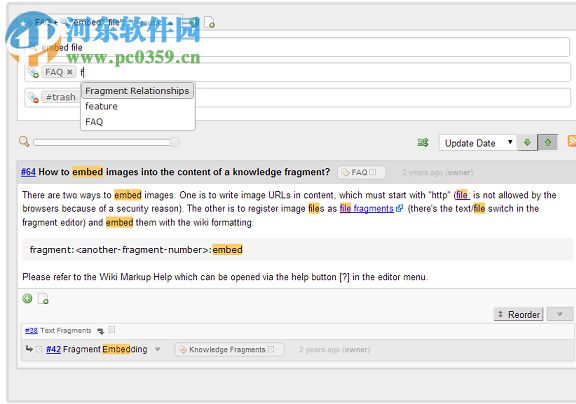The image size is (576, 404).
Task: Click the arrow icon after Text Fragments
Action: click(100, 331)
